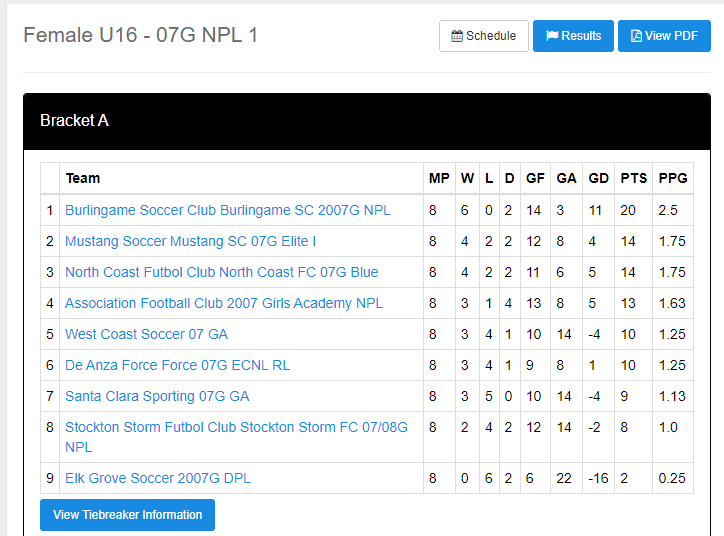The height and width of the screenshot is (536, 724).
Task: Open Mustang SC 07G Elite I team
Action: [190, 241]
